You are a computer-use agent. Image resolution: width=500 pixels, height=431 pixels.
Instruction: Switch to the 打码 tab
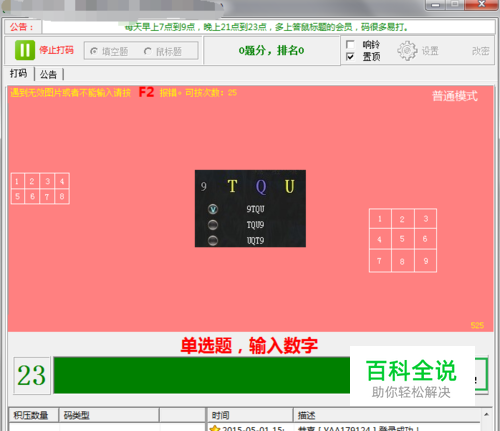click(19, 73)
